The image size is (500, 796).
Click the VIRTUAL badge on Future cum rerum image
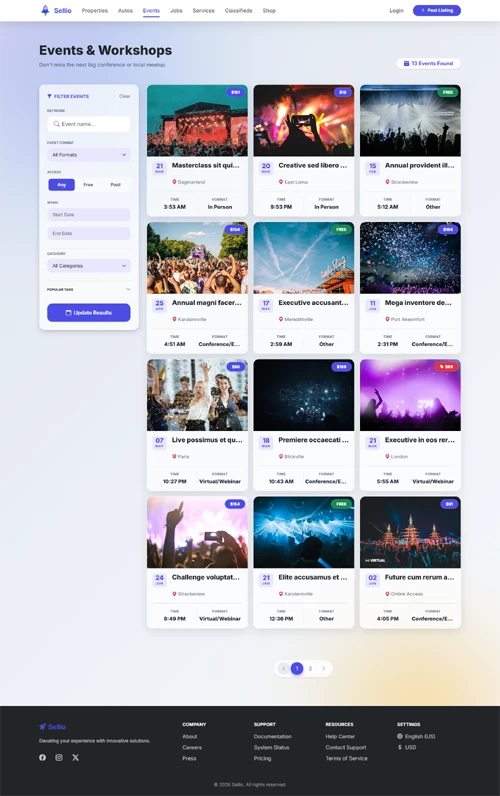375,560
